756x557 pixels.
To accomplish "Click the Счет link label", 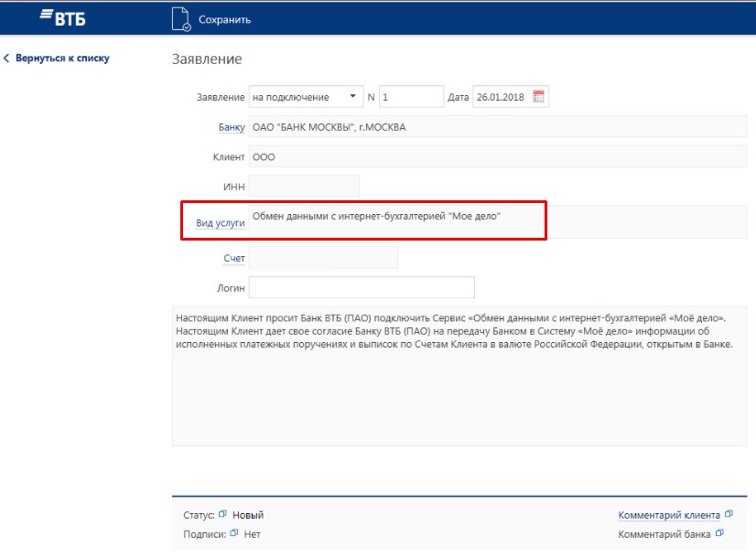I will tap(234, 259).
